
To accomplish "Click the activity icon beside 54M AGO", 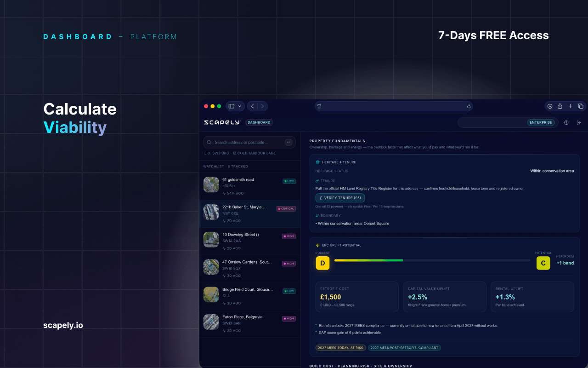I will 224,193.
